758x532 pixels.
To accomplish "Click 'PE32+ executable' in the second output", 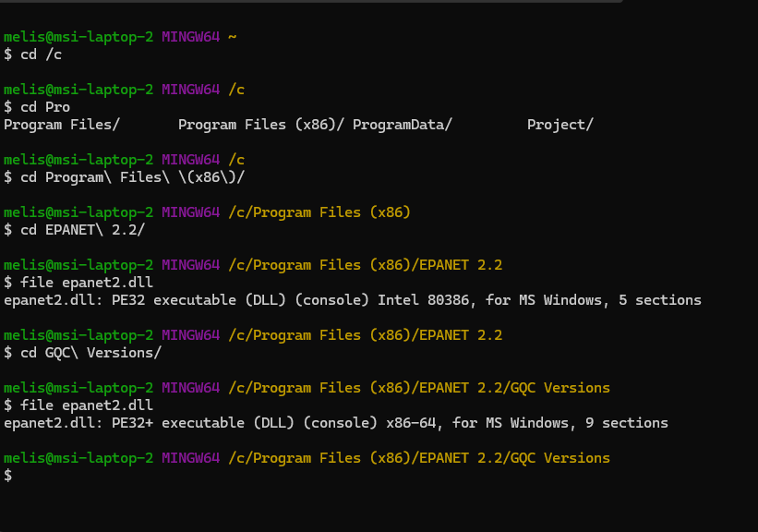I will pyautogui.click(x=178, y=423).
